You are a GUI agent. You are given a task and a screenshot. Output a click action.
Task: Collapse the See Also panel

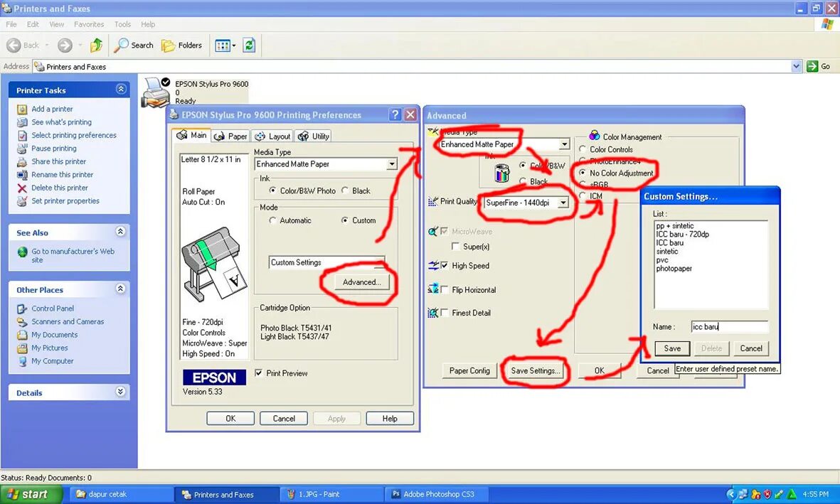[120, 231]
